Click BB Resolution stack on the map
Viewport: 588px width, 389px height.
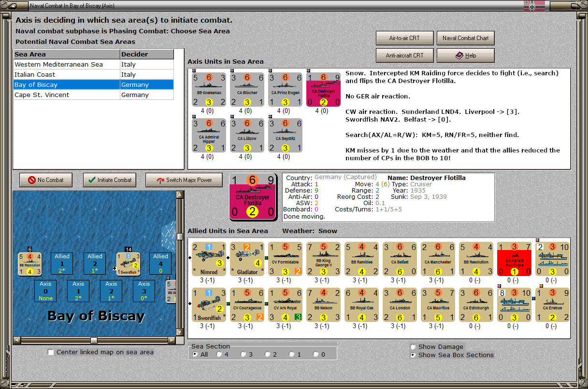tap(30, 264)
